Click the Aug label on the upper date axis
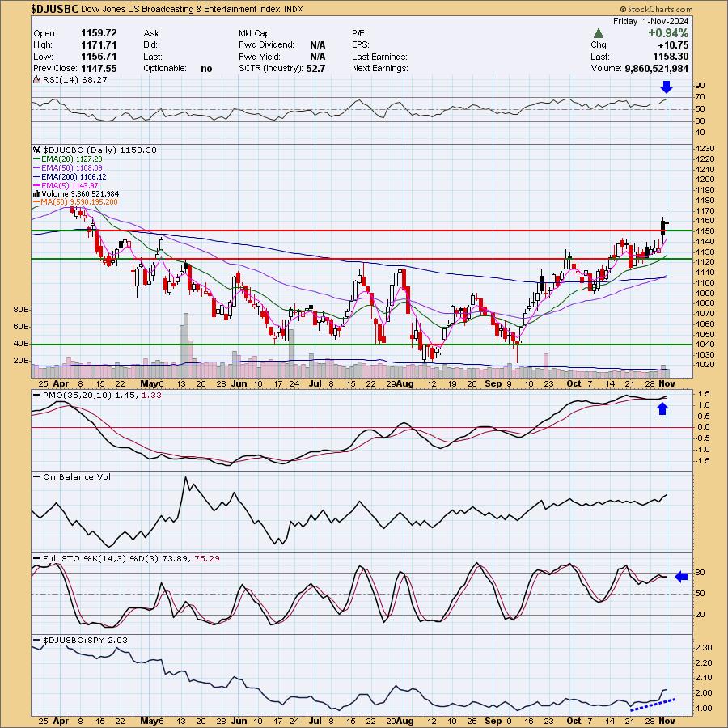 [405, 383]
